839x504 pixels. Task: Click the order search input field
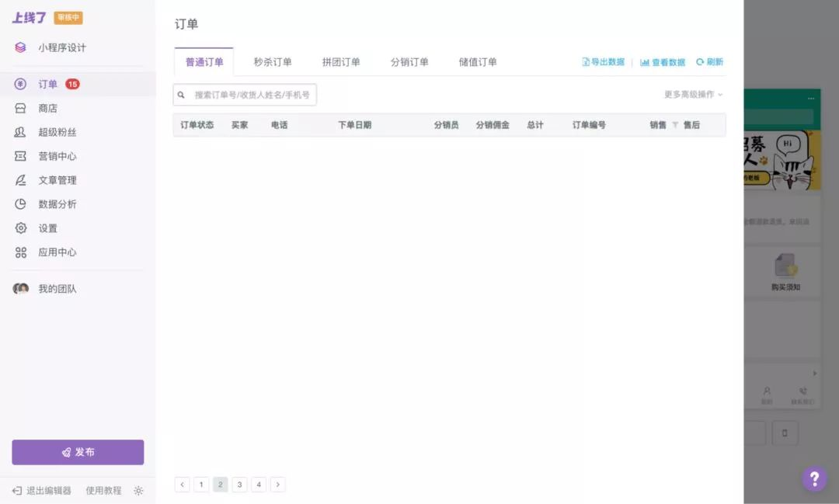click(245, 94)
